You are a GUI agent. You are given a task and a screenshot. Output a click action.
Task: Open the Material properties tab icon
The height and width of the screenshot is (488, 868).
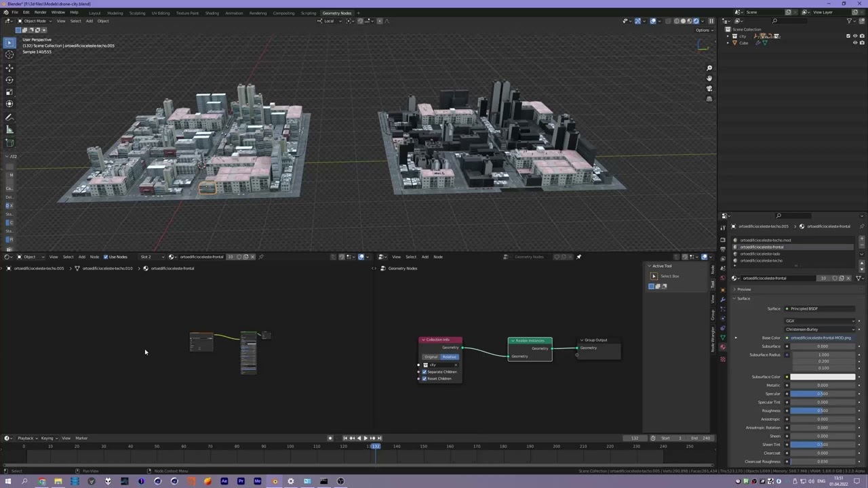[723, 347]
